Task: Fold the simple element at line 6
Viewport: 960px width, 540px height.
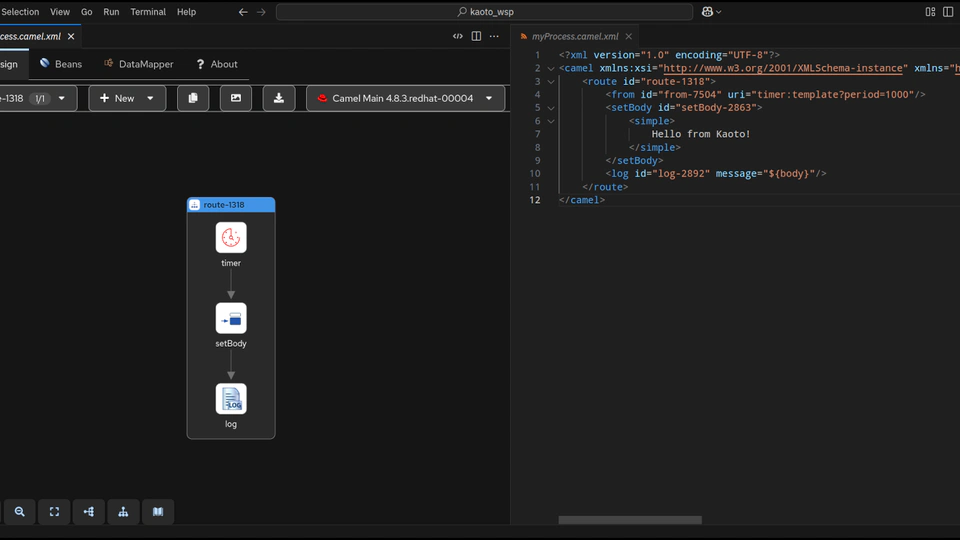Action: pos(550,121)
